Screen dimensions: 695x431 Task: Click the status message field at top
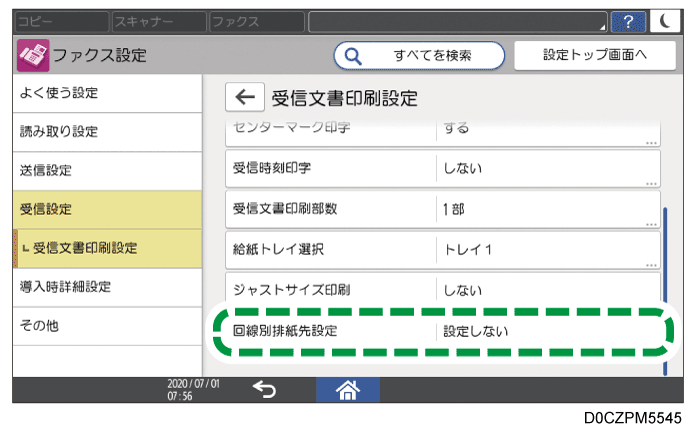tap(458, 21)
